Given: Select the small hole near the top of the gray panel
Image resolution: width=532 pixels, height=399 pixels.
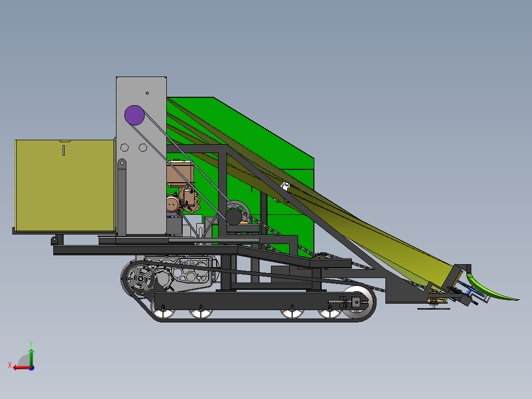Looking at the screenshot, I should pyautogui.click(x=147, y=93).
